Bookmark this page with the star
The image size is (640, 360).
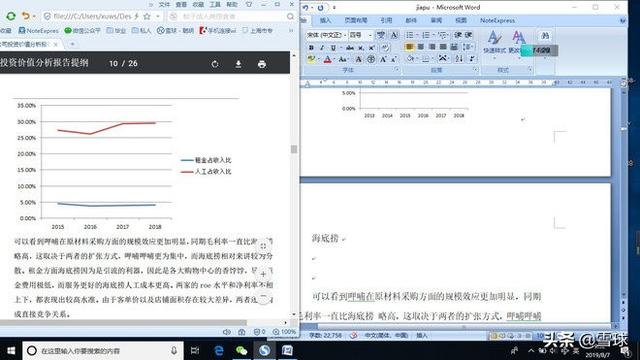[147, 16]
